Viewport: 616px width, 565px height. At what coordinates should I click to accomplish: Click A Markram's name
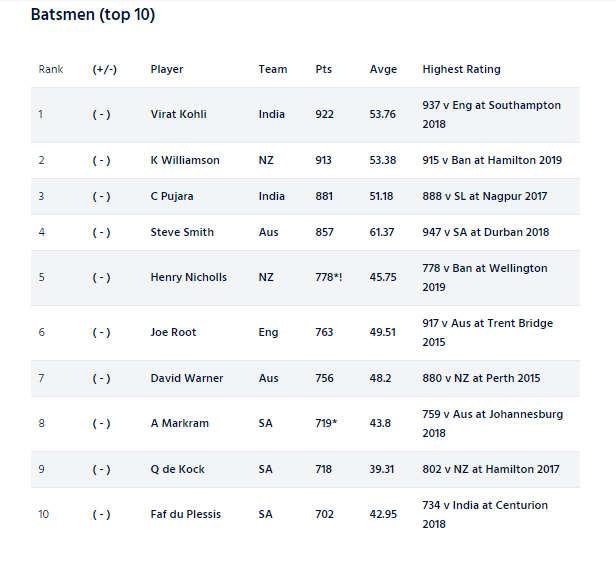pos(179,423)
